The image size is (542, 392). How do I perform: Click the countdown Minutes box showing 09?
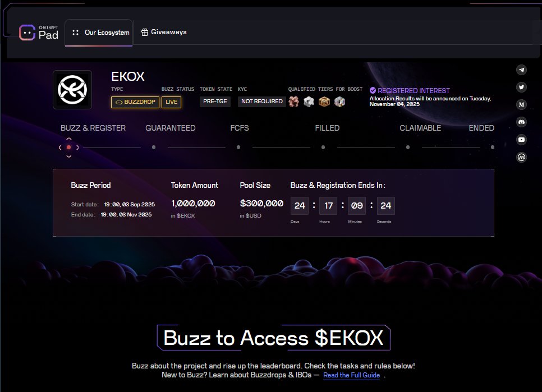(357, 206)
